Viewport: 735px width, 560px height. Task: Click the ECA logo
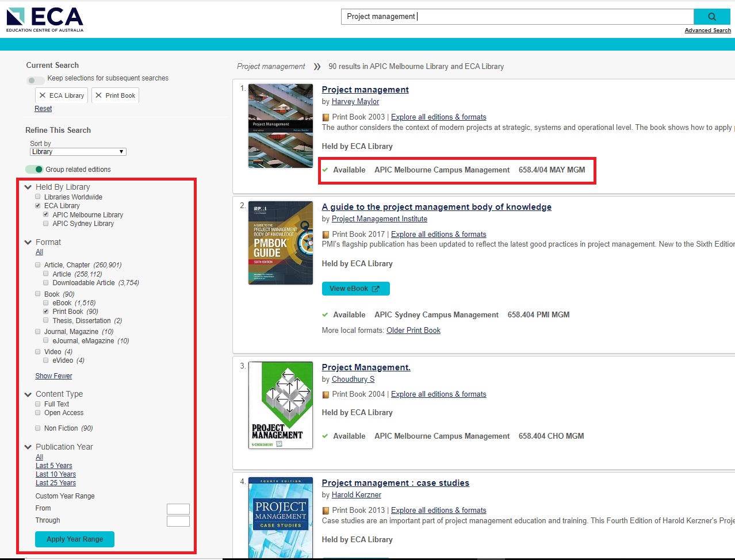(44, 18)
